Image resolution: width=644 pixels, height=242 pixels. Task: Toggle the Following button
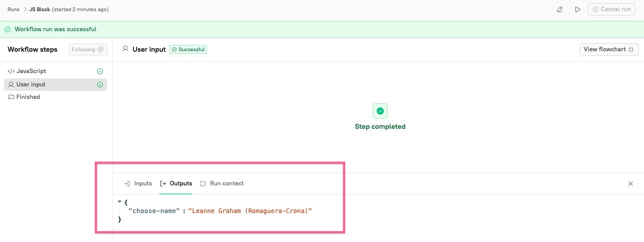[88, 49]
